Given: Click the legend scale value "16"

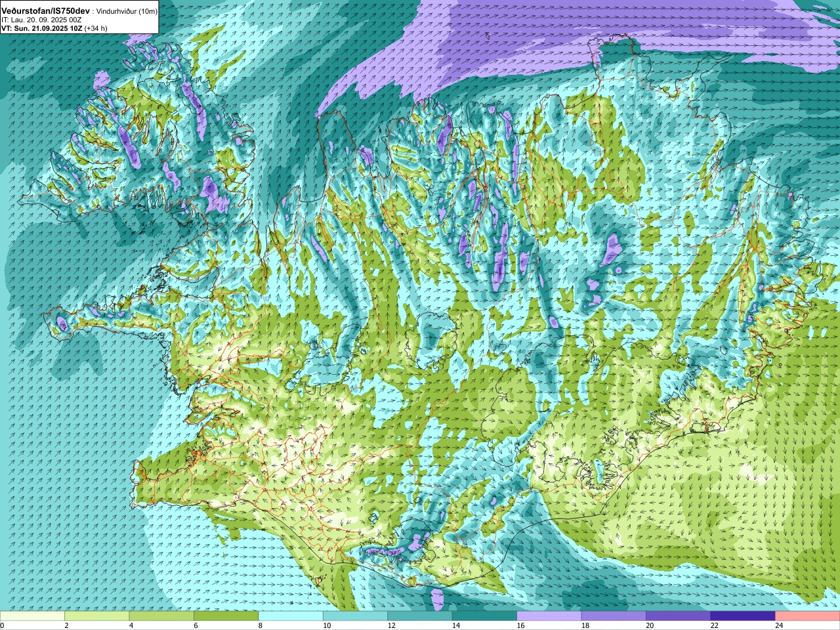Looking at the screenshot, I should (520, 625).
